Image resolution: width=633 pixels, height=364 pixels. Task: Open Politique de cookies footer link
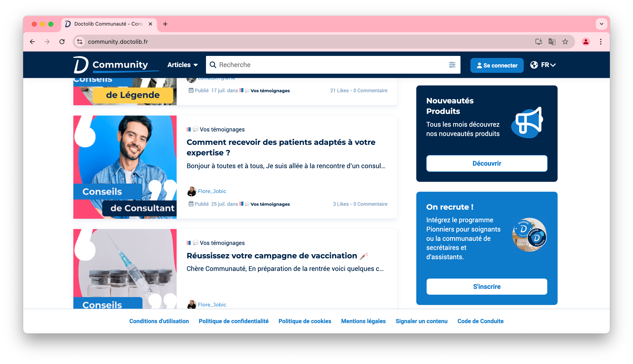305,321
